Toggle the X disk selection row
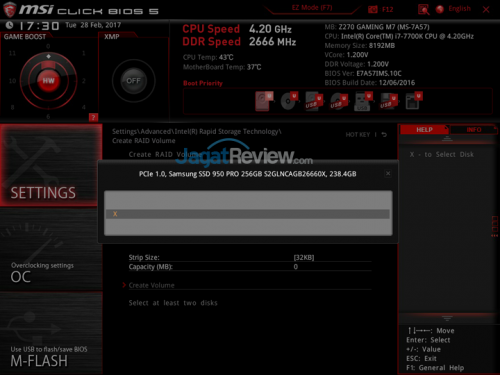The height and width of the screenshot is (375, 500). tap(248, 214)
